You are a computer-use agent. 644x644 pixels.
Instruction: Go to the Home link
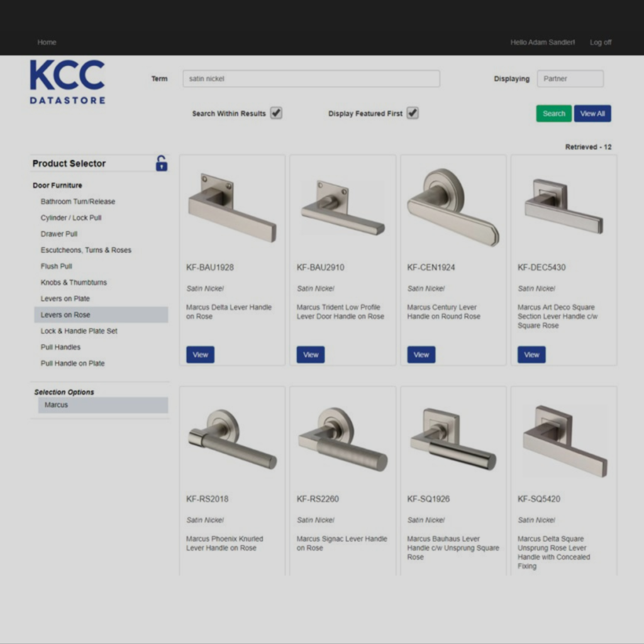tap(47, 42)
